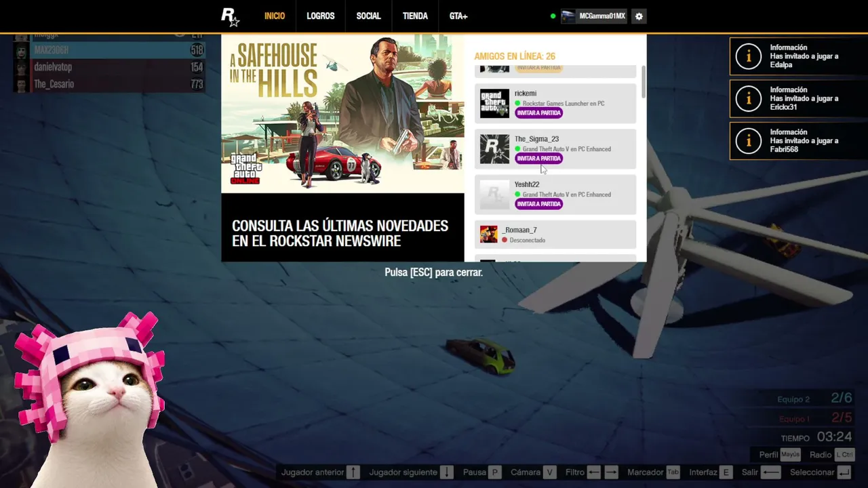Click the Tab key icon next to Marcador
This screenshot has height=488, width=868.
pyautogui.click(x=673, y=472)
